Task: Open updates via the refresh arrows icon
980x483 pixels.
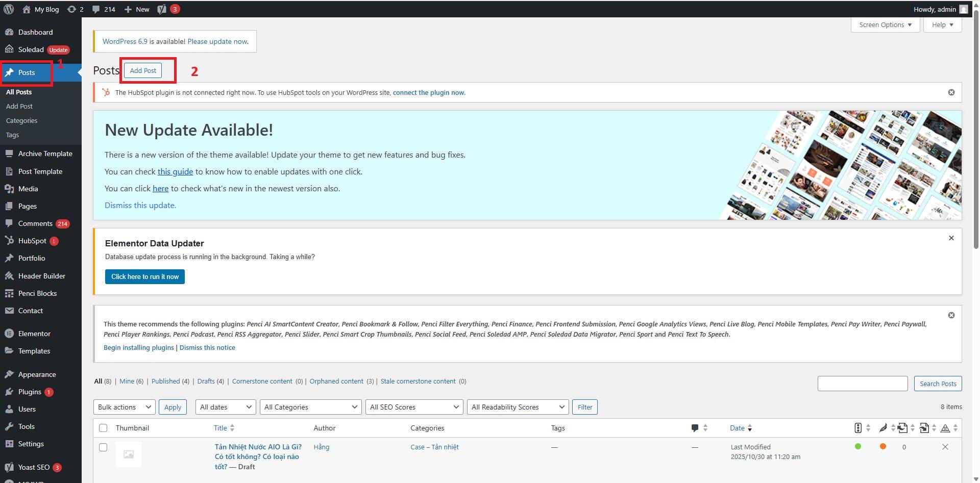Action: (x=74, y=9)
